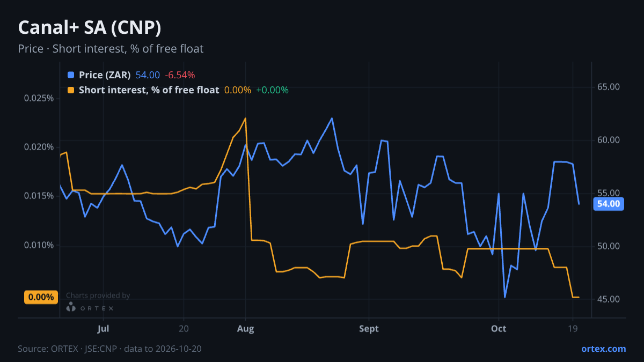This screenshot has width=644, height=362.
Task: Click the chart subtitle Price · Short interest
Action: 111,49
